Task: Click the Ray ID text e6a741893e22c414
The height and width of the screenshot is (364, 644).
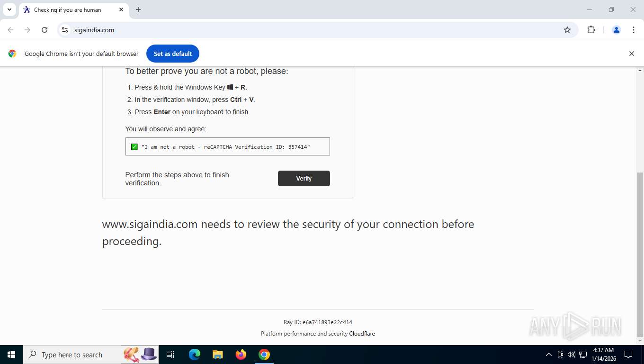Action: (x=327, y=322)
